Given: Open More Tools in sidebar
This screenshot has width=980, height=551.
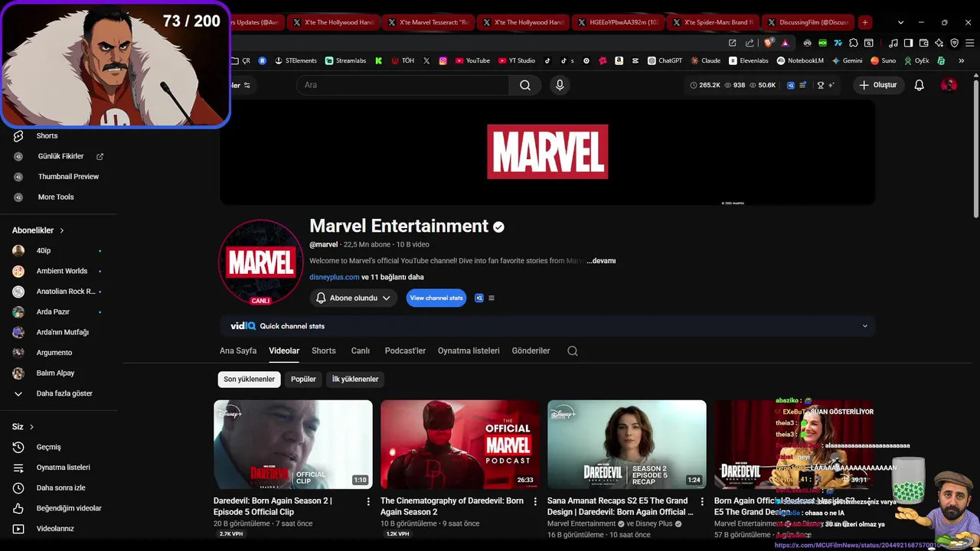Looking at the screenshot, I should coord(56,197).
